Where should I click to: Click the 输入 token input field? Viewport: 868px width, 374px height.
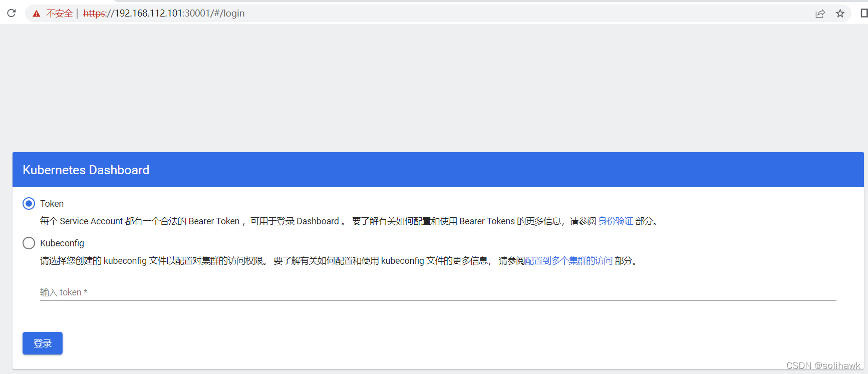438,292
